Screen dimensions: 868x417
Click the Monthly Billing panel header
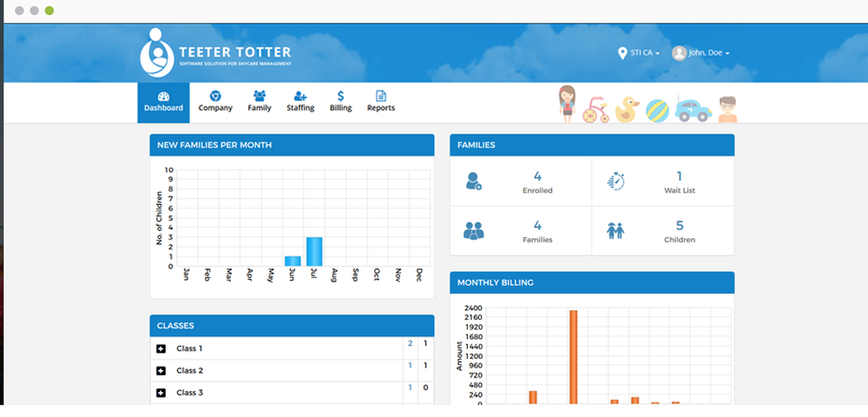coord(592,282)
